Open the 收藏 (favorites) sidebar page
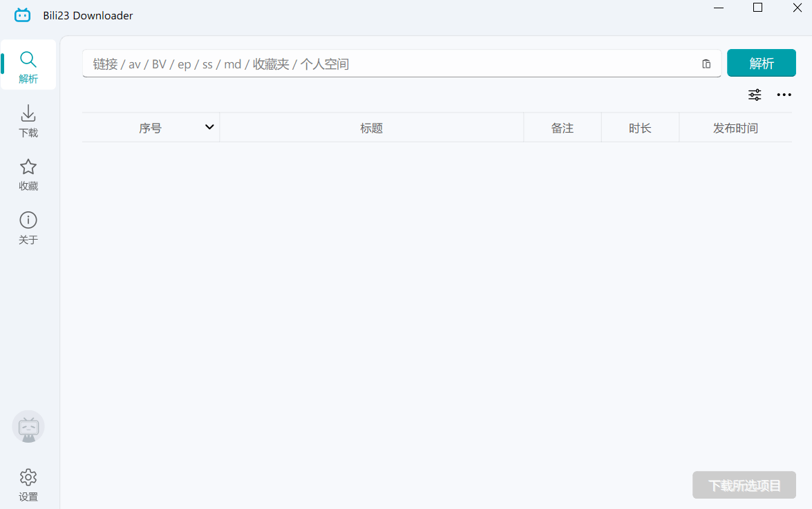 [x=28, y=175]
